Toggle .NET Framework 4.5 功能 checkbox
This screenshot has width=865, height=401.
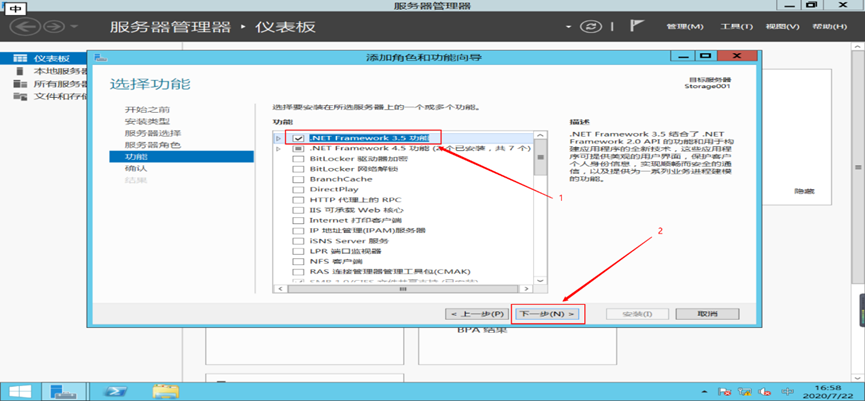(298, 148)
